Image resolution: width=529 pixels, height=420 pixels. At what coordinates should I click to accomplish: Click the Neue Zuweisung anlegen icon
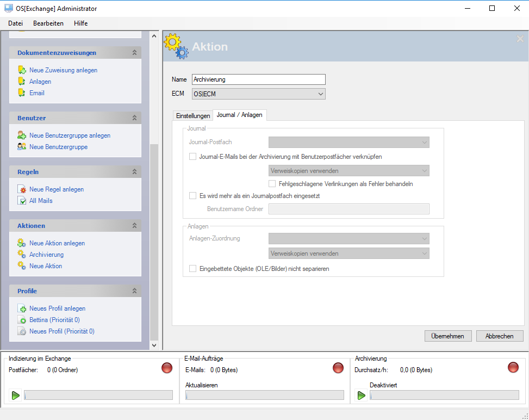point(21,70)
